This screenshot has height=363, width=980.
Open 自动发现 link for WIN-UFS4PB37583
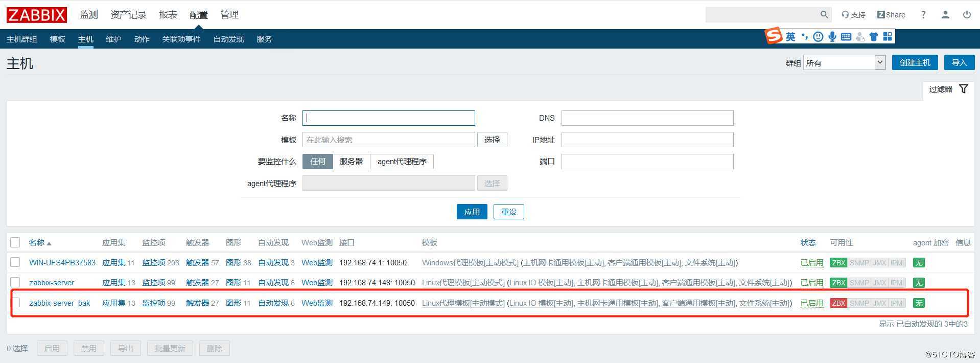pos(273,263)
